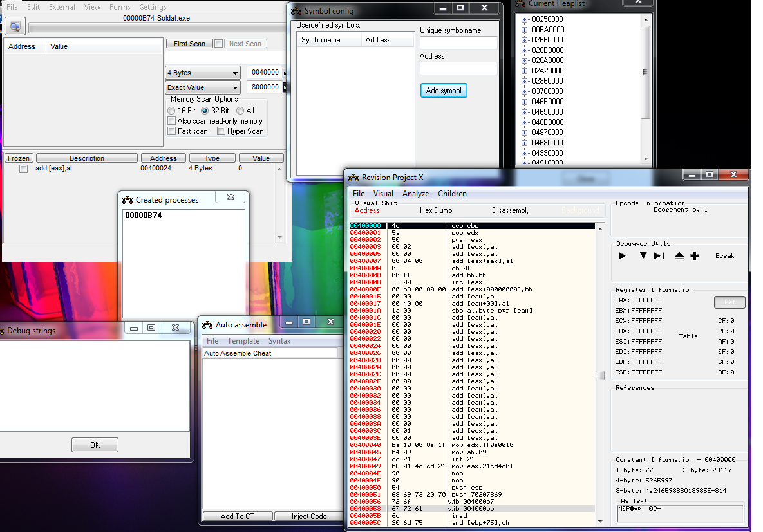Click the Hex Dump column label

tap(436, 210)
